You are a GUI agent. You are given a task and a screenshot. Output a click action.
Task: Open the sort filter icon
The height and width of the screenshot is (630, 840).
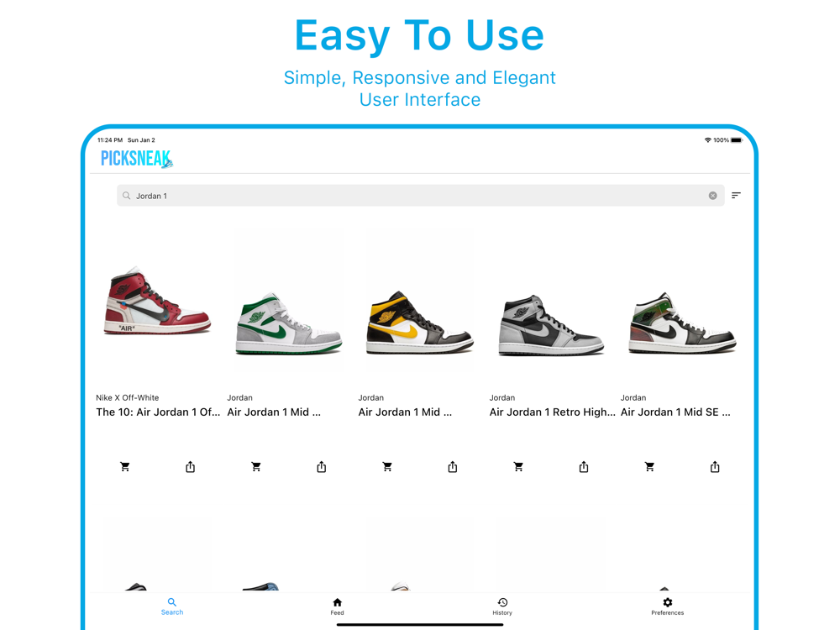(x=736, y=196)
